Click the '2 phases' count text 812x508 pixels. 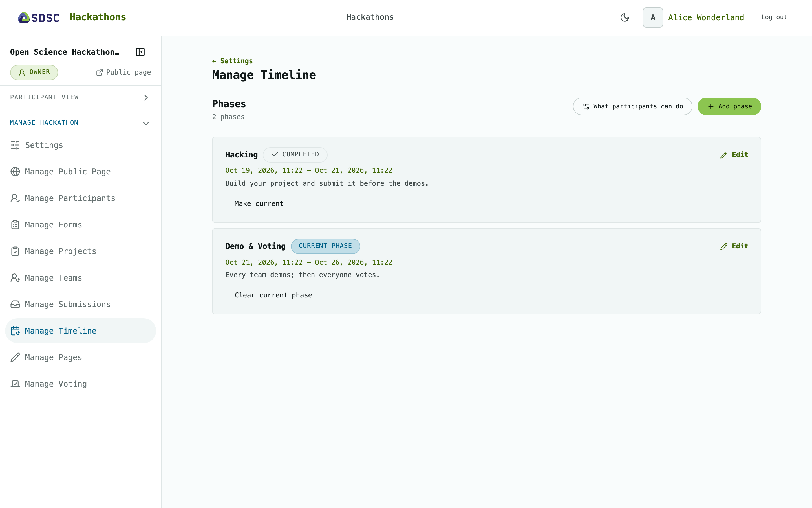coord(228,117)
